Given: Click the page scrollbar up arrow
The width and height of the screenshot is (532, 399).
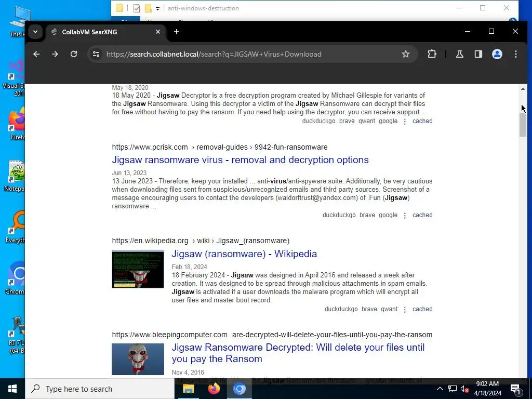Looking at the screenshot, I should tap(523, 89).
